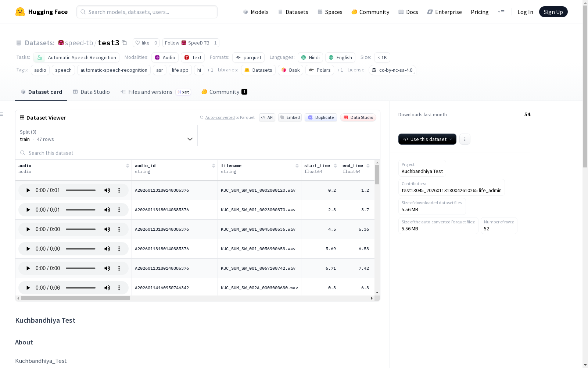Click the Sign Up button
The height and width of the screenshot is (368, 588).
[x=553, y=12]
